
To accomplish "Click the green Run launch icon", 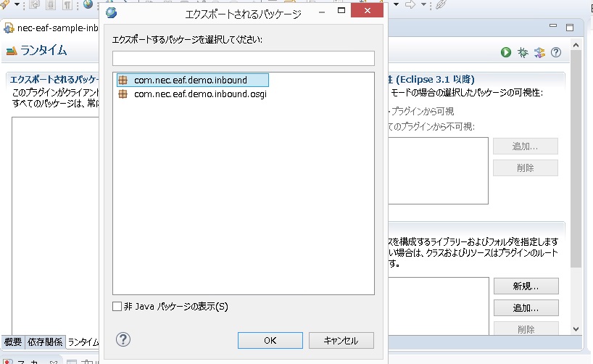I will coord(506,52).
